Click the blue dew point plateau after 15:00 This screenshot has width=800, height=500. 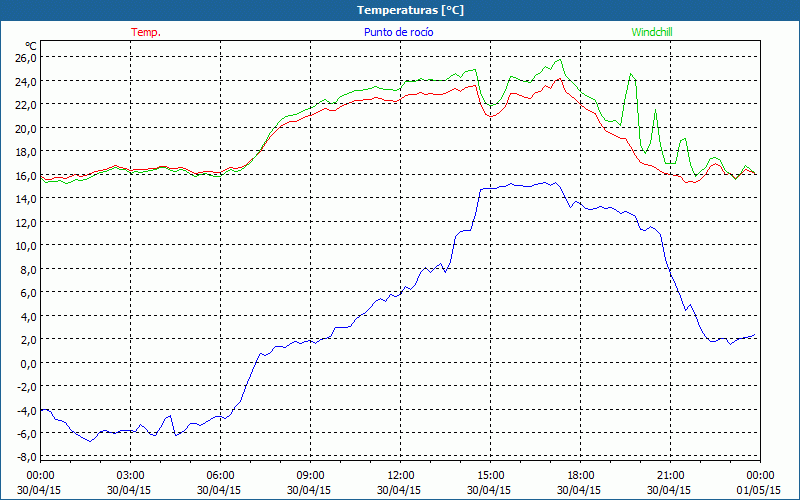[520, 186]
